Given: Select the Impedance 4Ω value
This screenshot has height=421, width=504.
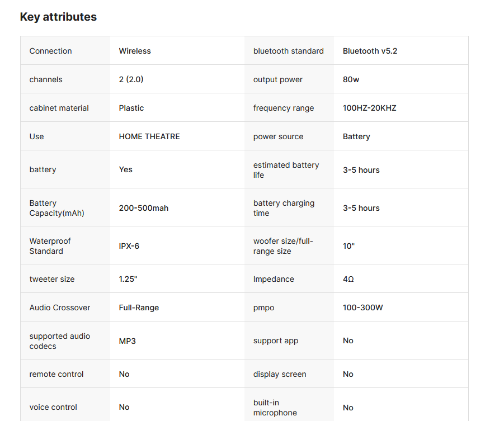Looking at the screenshot, I should click(348, 279).
